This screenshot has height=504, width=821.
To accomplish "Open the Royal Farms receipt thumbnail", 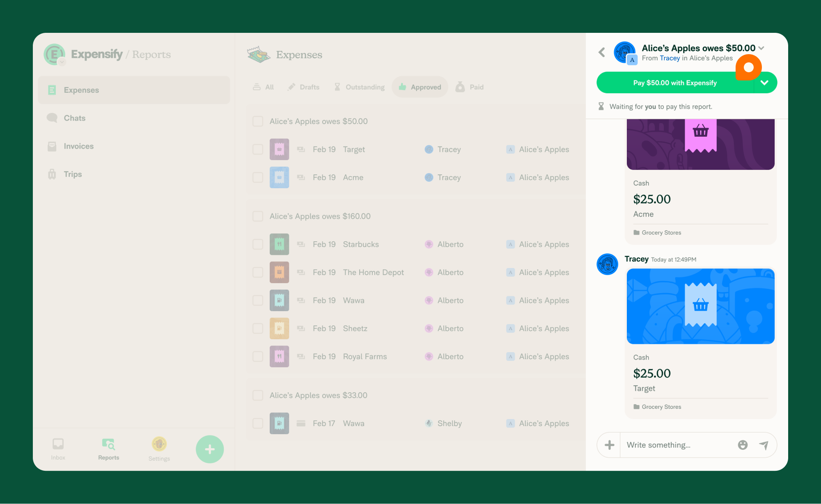I will (279, 356).
